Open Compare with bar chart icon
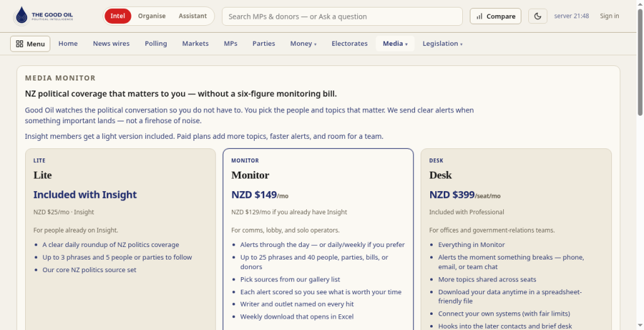The image size is (644, 330). tap(496, 16)
